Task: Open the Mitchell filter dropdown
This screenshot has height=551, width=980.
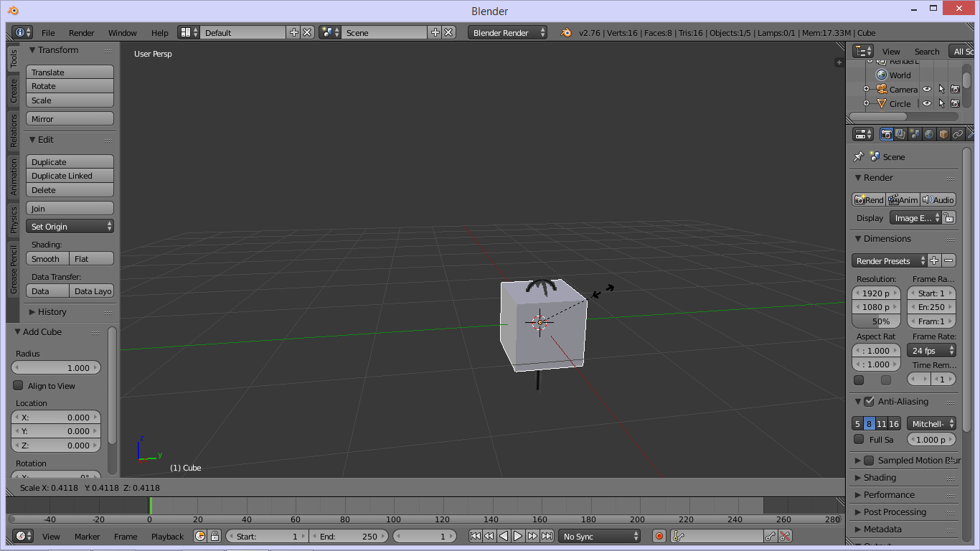Action: [931, 423]
